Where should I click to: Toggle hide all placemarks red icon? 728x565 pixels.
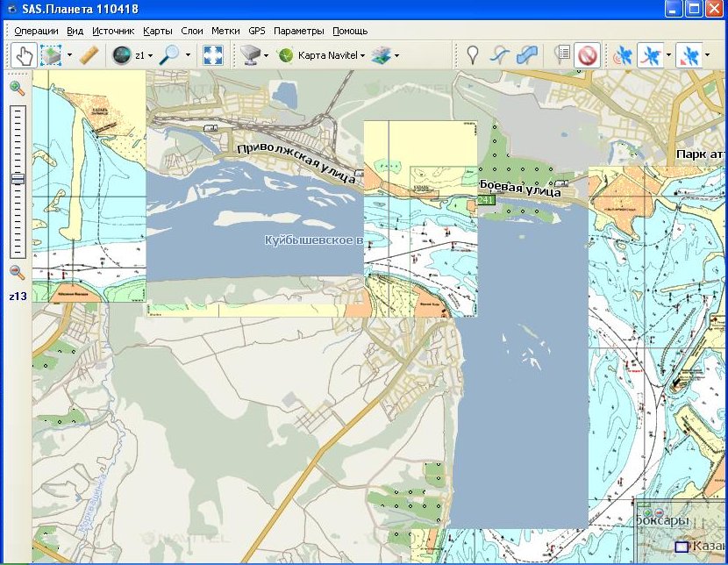pyautogui.click(x=587, y=55)
